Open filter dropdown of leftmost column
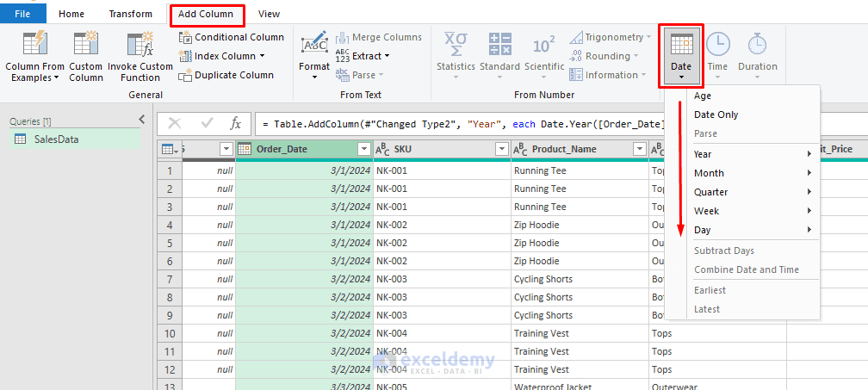 (226, 149)
